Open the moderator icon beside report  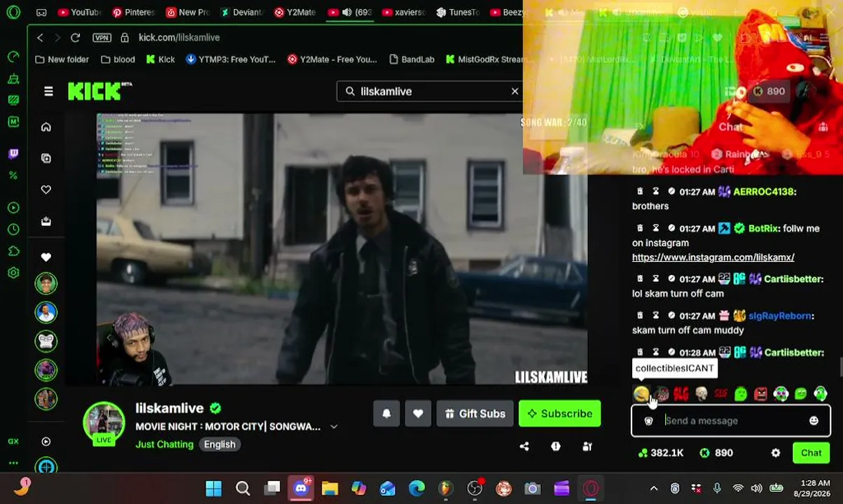tap(587, 447)
